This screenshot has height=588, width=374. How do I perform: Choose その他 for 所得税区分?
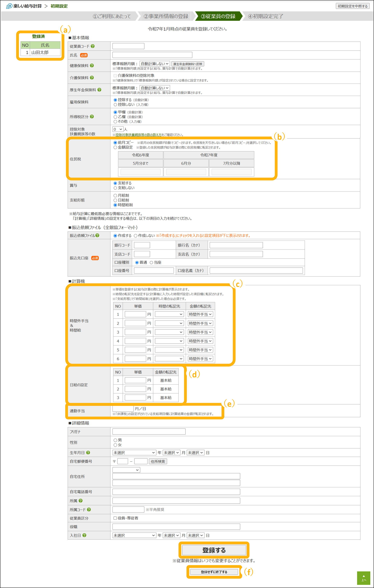[115, 122]
